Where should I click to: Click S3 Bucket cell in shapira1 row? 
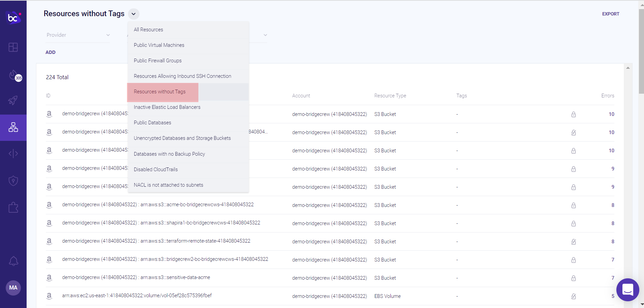tap(385, 223)
